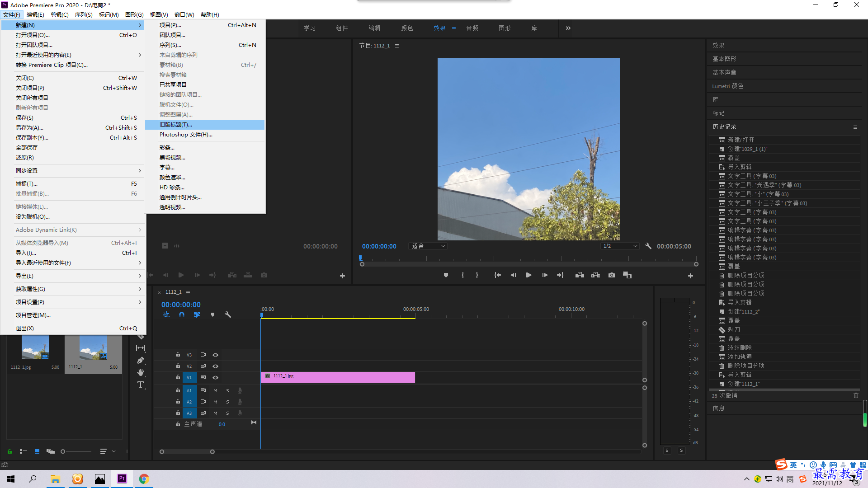Solo audio track A2
This screenshot has width=868, height=488.
(x=227, y=402)
